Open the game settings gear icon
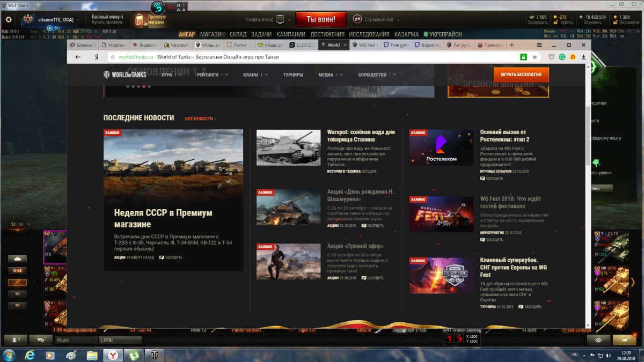The image size is (644, 362). pos(9,20)
